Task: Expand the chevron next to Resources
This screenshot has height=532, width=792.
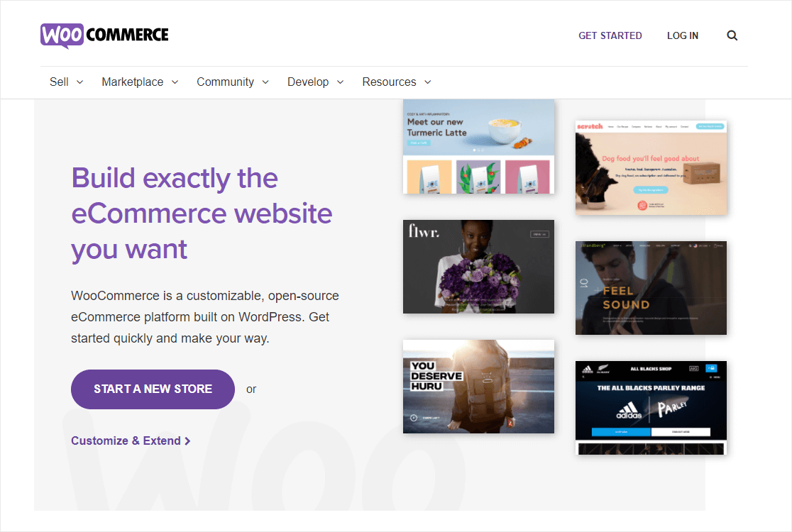Action: [428, 82]
